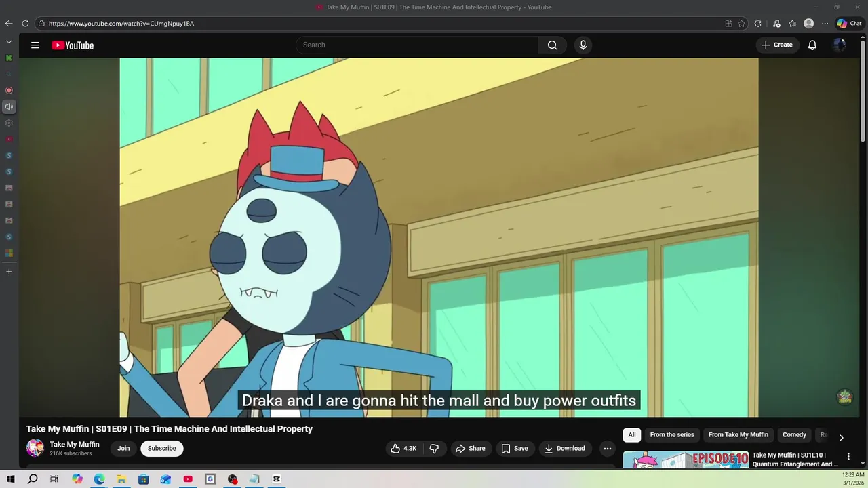This screenshot has height=488, width=868.
Task: Open the Windows Start menu
Action: [11, 479]
